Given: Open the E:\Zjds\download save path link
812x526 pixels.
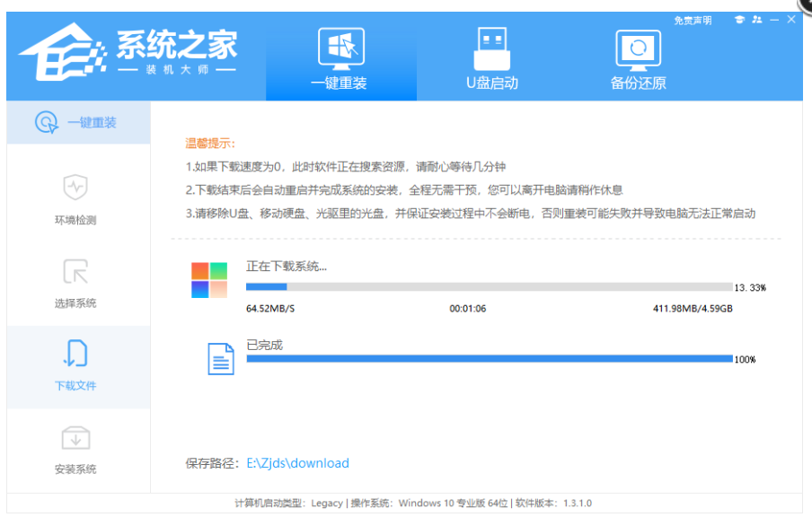Looking at the screenshot, I should pyautogui.click(x=298, y=463).
